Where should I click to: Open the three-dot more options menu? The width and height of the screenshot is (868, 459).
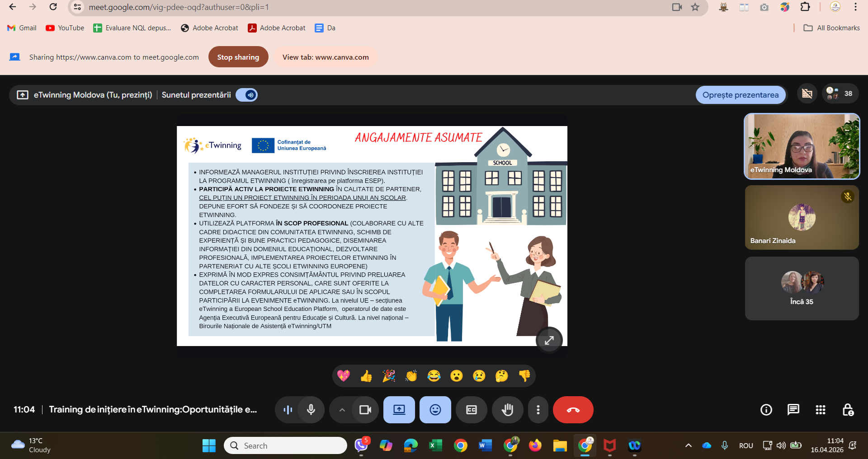pyautogui.click(x=538, y=410)
